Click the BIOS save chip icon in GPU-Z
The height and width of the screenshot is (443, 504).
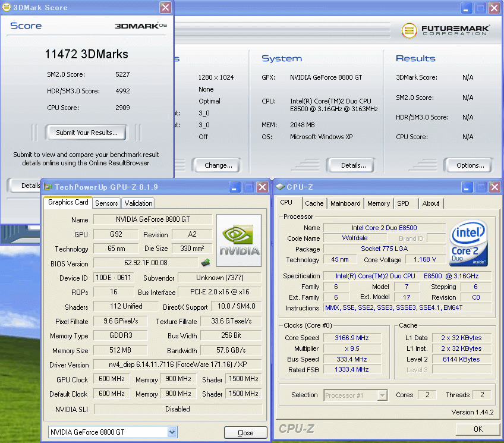point(206,262)
